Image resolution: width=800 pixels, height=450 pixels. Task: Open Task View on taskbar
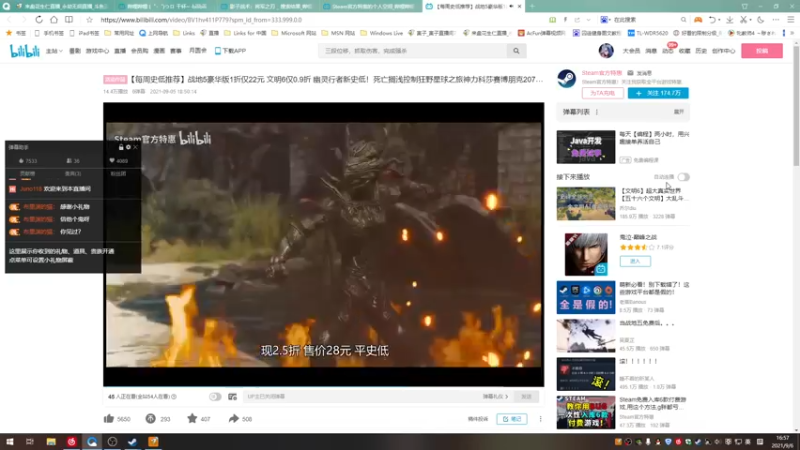tap(30, 442)
